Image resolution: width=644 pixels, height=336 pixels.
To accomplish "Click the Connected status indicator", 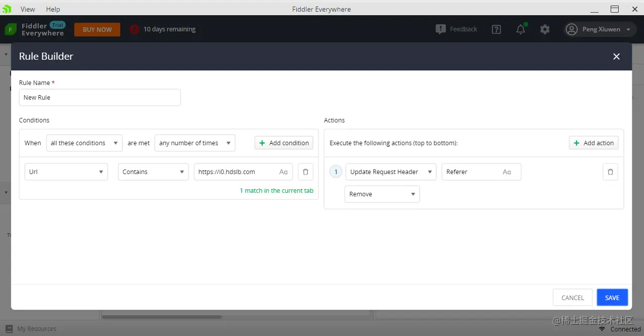I will click(620, 329).
